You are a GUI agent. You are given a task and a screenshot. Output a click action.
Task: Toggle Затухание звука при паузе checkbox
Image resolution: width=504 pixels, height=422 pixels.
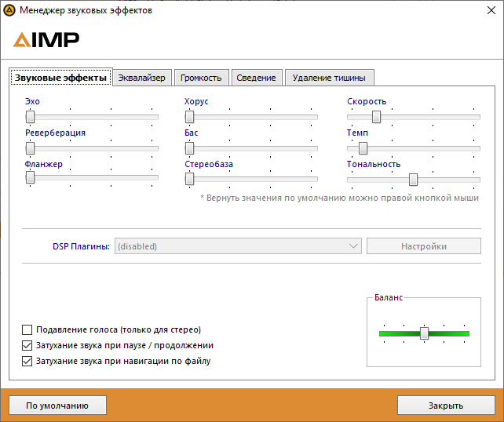tap(27, 345)
